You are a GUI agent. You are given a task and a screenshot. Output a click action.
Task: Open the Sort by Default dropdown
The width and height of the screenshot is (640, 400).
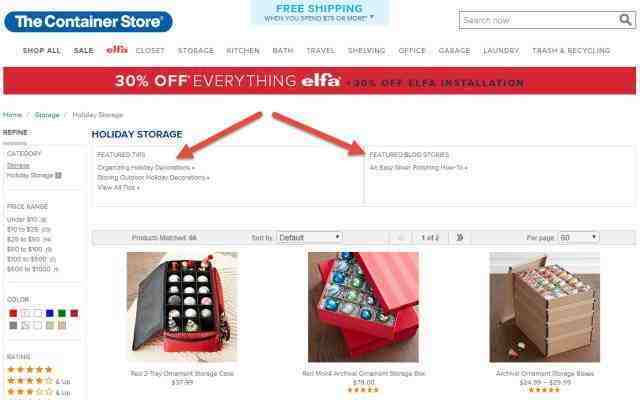pos(309,237)
